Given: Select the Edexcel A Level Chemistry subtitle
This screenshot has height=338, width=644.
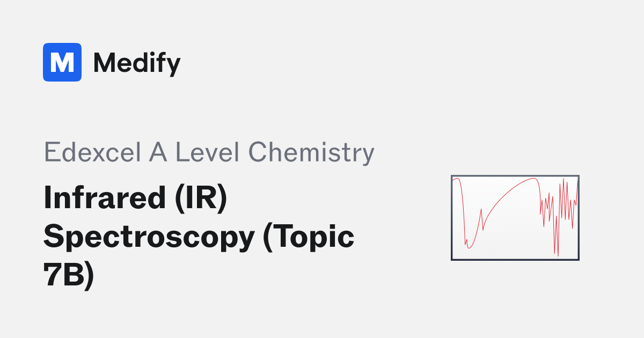Looking at the screenshot, I should point(209,152).
